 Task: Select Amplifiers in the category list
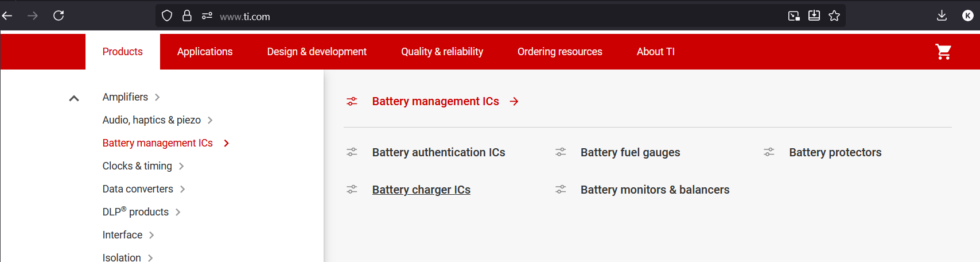[125, 97]
